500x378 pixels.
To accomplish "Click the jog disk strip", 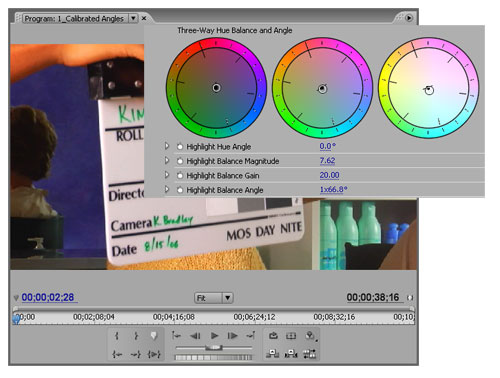I will [x=213, y=357].
